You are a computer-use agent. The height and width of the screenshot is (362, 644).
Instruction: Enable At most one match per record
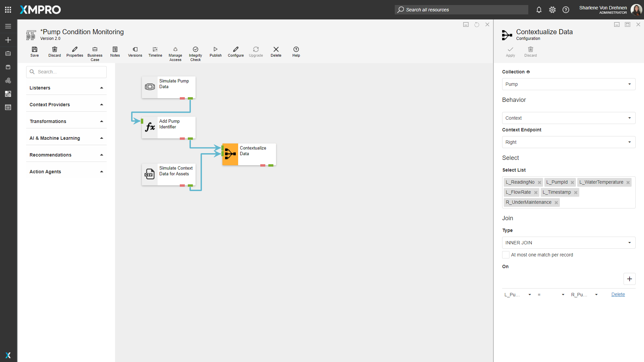click(x=506, y=255)
